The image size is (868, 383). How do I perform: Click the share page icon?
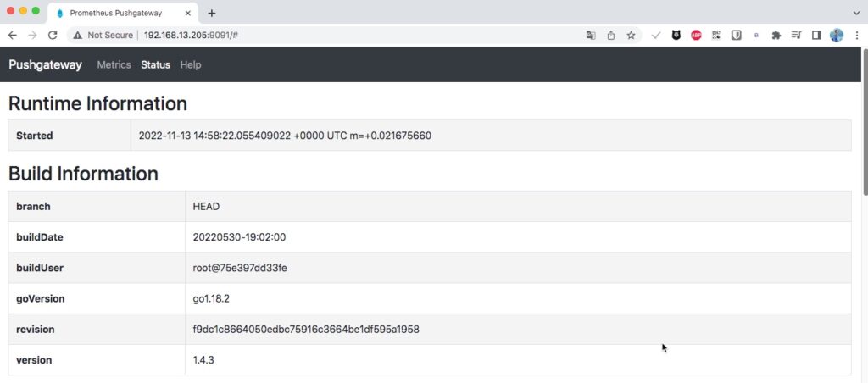611,36
